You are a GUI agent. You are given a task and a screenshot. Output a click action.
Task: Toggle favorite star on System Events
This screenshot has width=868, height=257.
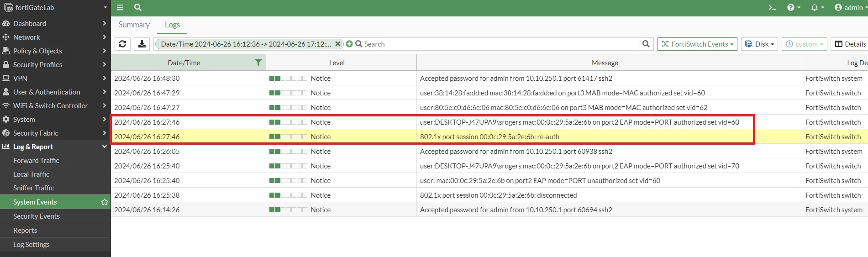tap(105, 202)
